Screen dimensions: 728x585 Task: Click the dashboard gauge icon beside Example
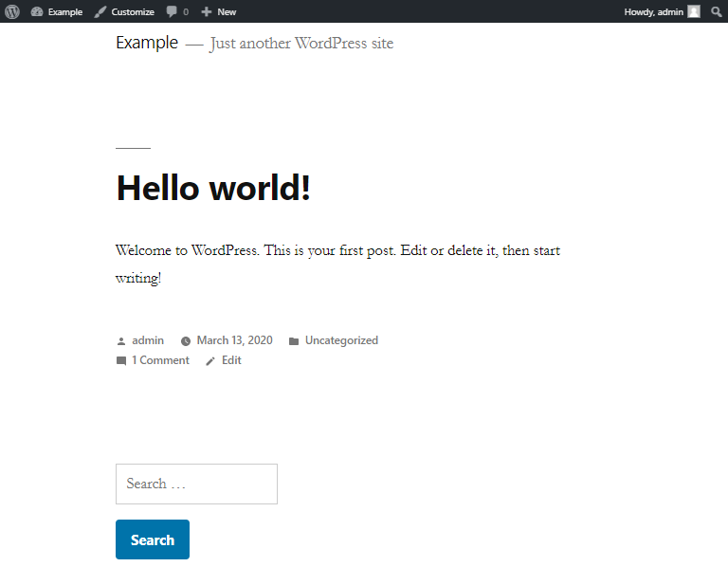(x=37, y=11)
